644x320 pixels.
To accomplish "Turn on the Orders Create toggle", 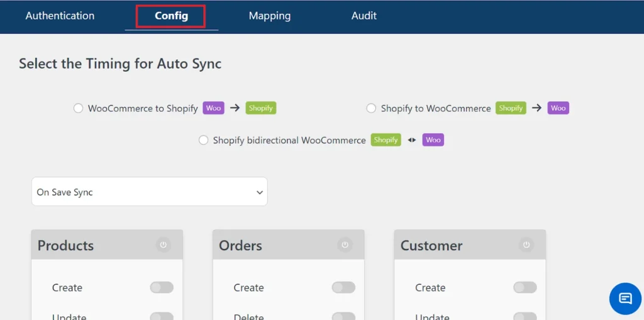I will [x=343, y=287].
